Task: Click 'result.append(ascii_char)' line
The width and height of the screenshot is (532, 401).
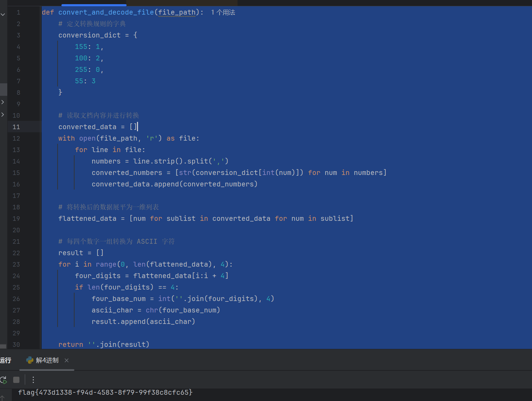Action: pos(143,321)
